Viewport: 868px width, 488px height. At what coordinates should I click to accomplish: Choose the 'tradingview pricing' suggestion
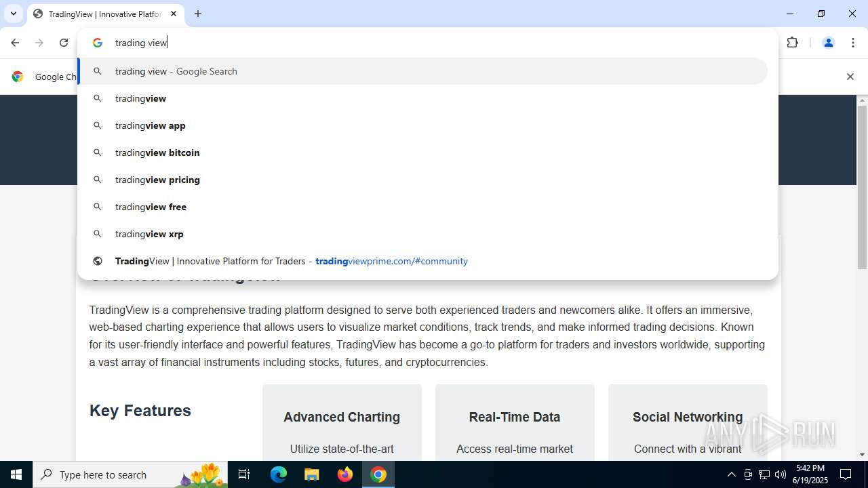(x=422, y=180)
